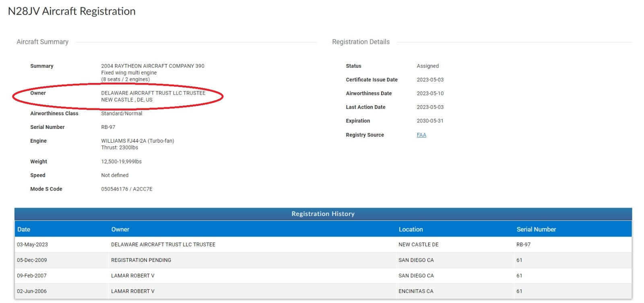Screen dimensions: 644x303
Task: Click the Status field label
Action: click(x=353, y=66)
